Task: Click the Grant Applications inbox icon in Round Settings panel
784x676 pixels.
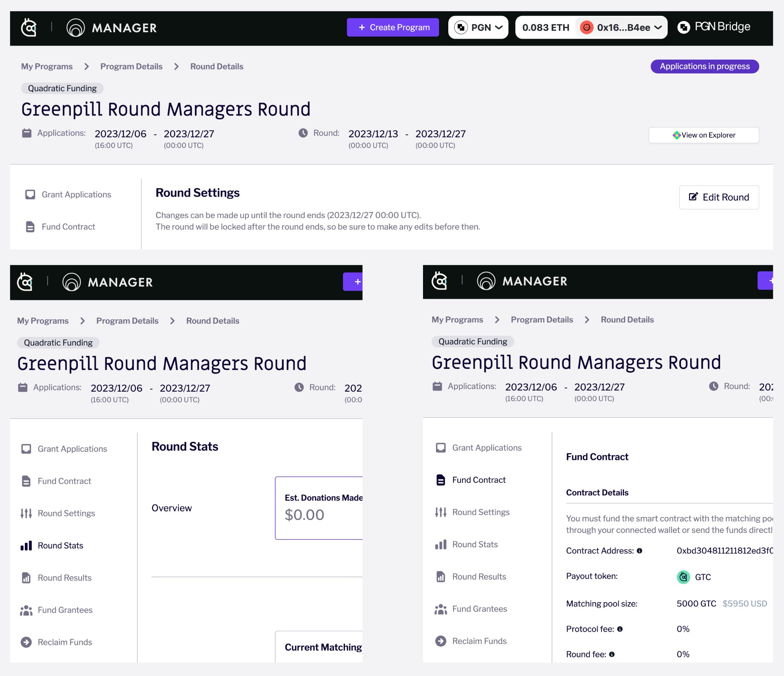Action: [x=30, y=194]
